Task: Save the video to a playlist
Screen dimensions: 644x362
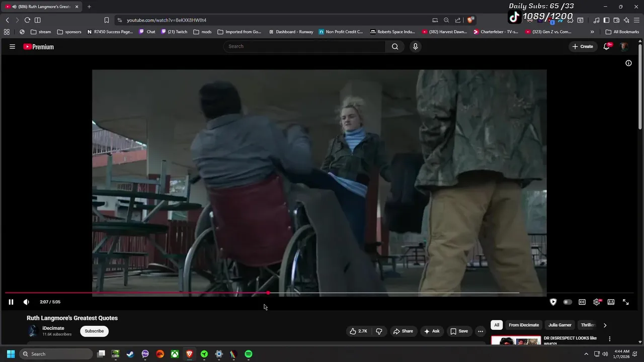Action: 459,331
